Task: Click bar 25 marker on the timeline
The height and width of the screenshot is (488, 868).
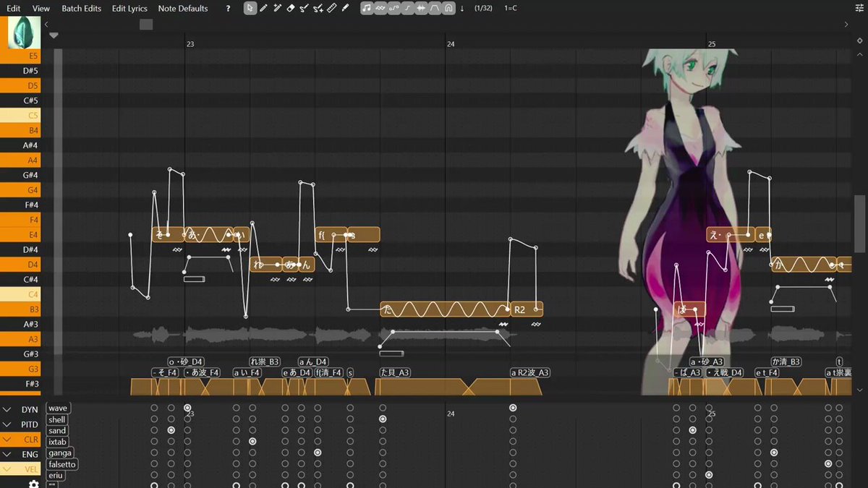Action: point(712,44)
